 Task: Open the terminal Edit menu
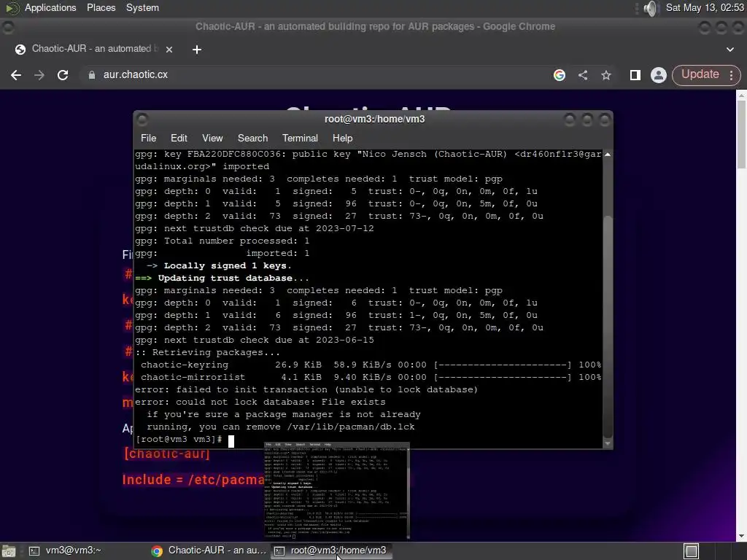(x=179, y=138)
